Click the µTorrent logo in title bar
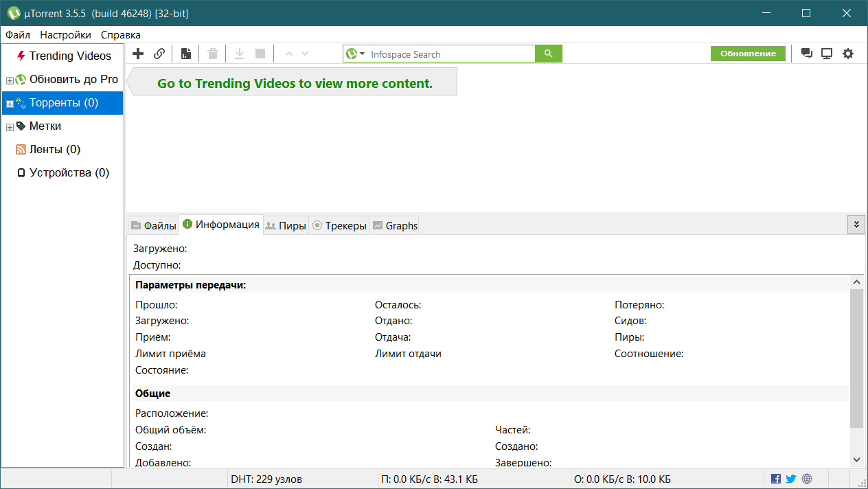Screen dimensions: 868x489 14,13
